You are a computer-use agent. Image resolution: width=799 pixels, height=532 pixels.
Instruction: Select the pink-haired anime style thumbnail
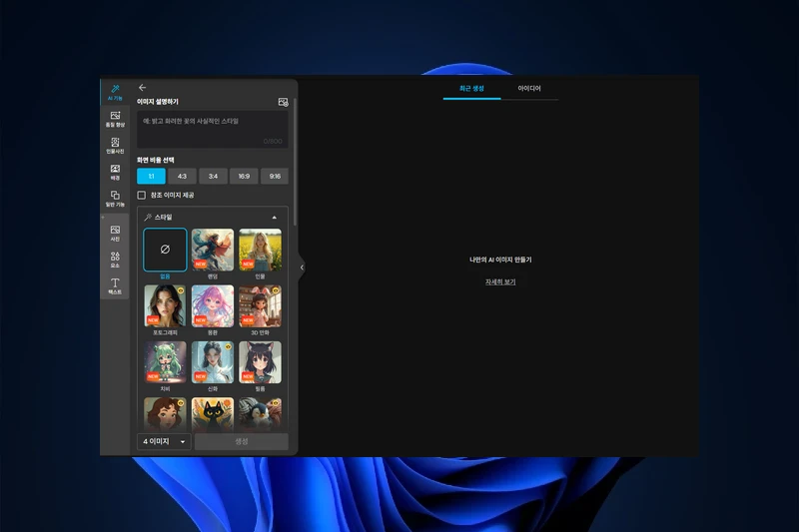coord(213,306)
